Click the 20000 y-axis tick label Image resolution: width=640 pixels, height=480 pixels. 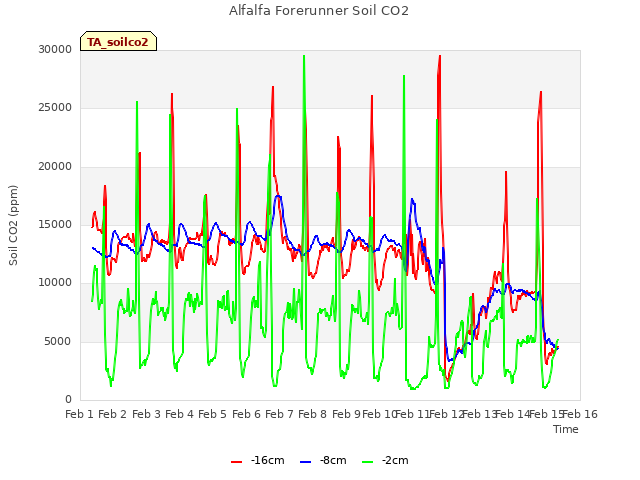pos(55,167)
